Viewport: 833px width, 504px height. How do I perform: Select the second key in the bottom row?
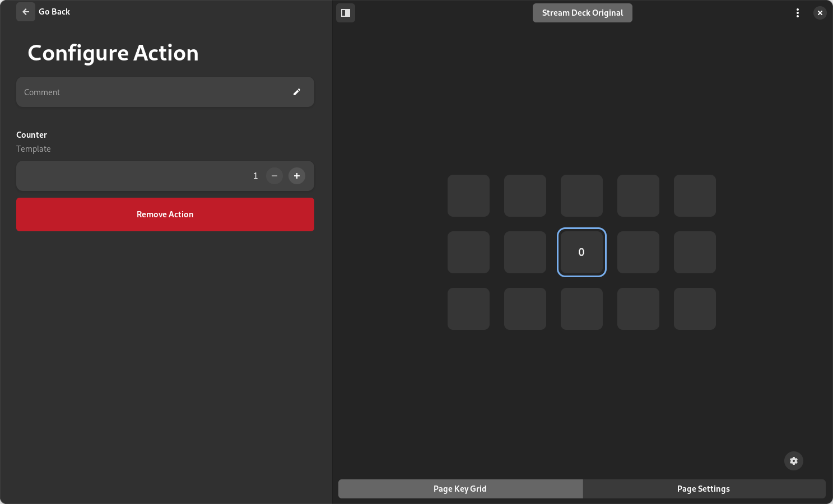(x=525, y=309)
